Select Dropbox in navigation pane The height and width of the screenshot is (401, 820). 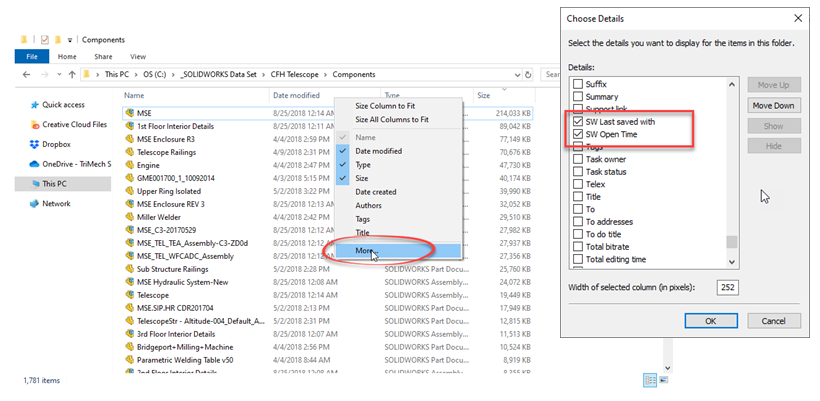pyautogui.click(x=51, y=144)
